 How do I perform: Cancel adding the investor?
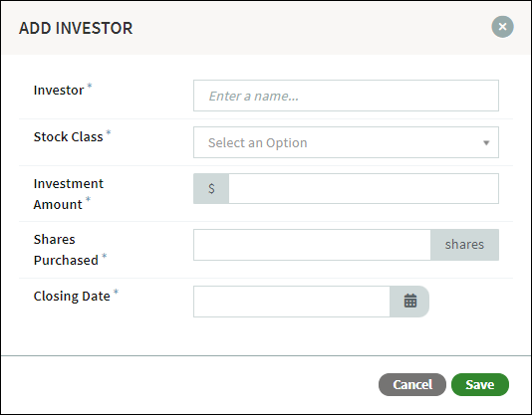(412, 384)
